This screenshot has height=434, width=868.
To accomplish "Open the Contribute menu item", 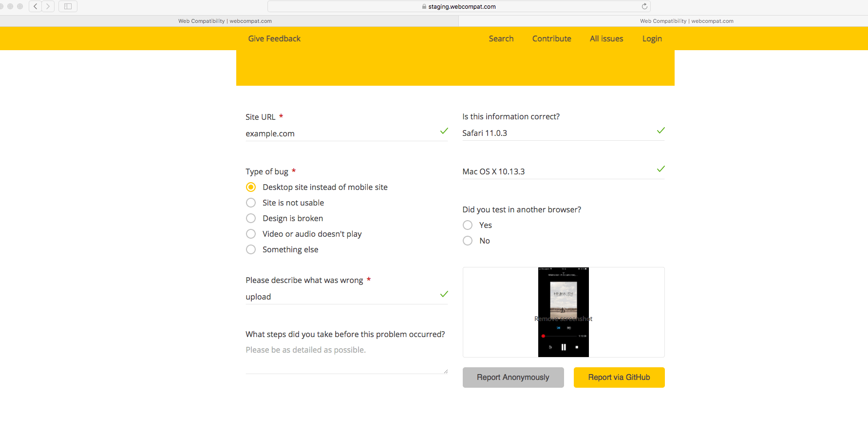I will click(551, 38).
